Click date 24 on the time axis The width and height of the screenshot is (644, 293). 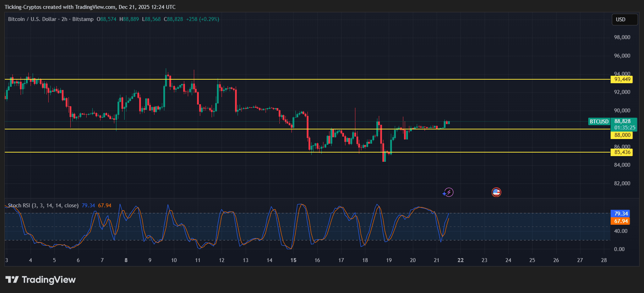click(x=508, y=260)
